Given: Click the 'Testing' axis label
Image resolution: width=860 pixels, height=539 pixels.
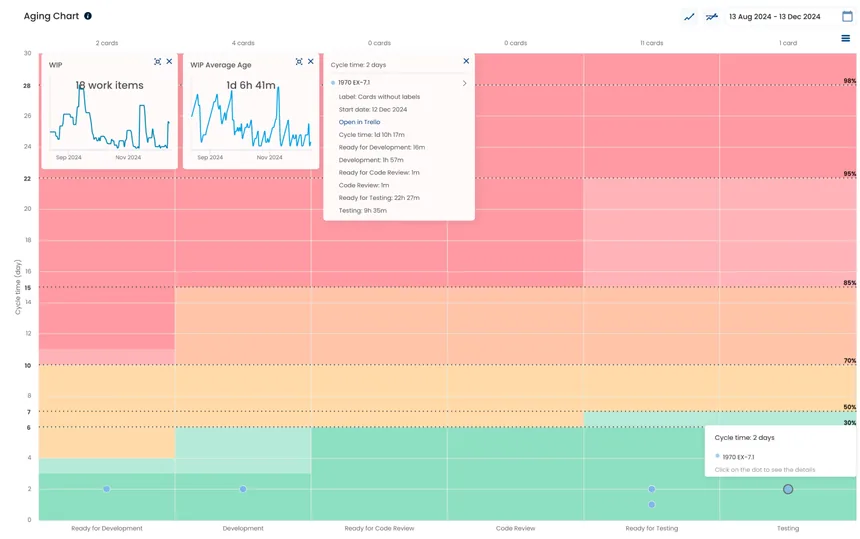Looking at the screenshot, I should click(x=788, y=529).
